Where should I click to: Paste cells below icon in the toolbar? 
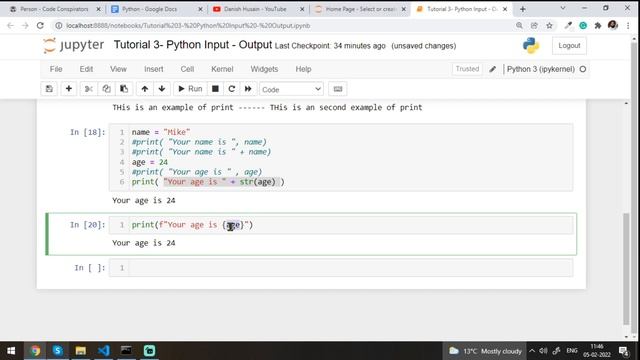(124, 89)
